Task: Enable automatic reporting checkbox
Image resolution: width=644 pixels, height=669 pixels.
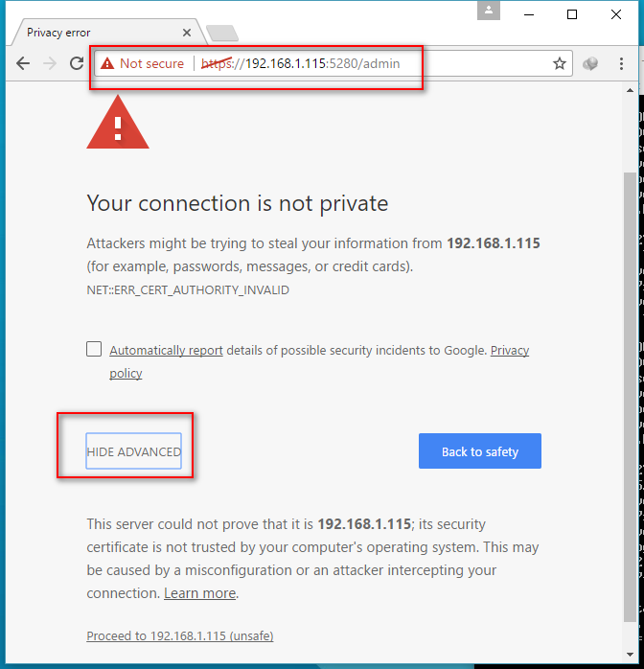Action: coord(94,349)
